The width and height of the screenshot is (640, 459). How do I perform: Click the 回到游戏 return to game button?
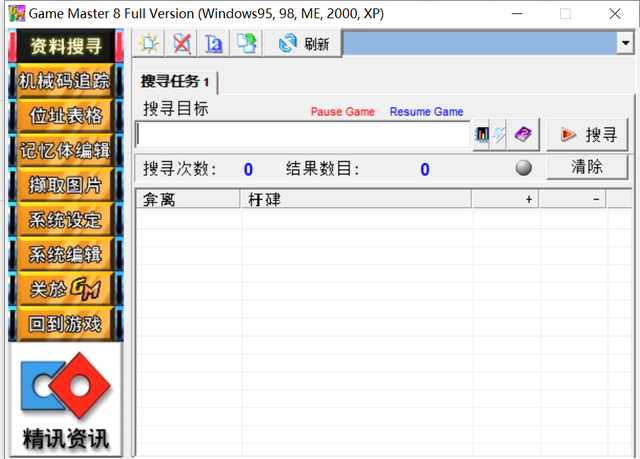(66, 324)
